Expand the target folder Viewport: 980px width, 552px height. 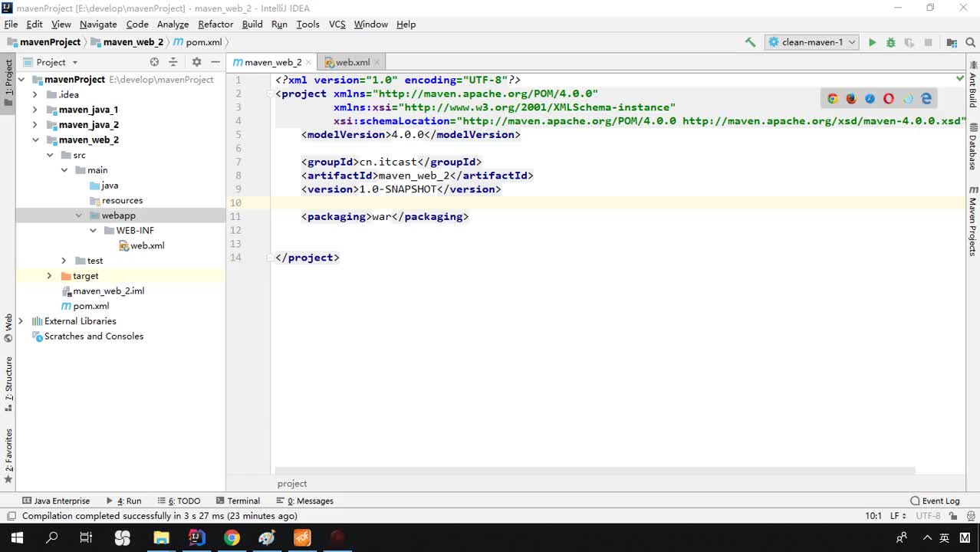(49, 276)
